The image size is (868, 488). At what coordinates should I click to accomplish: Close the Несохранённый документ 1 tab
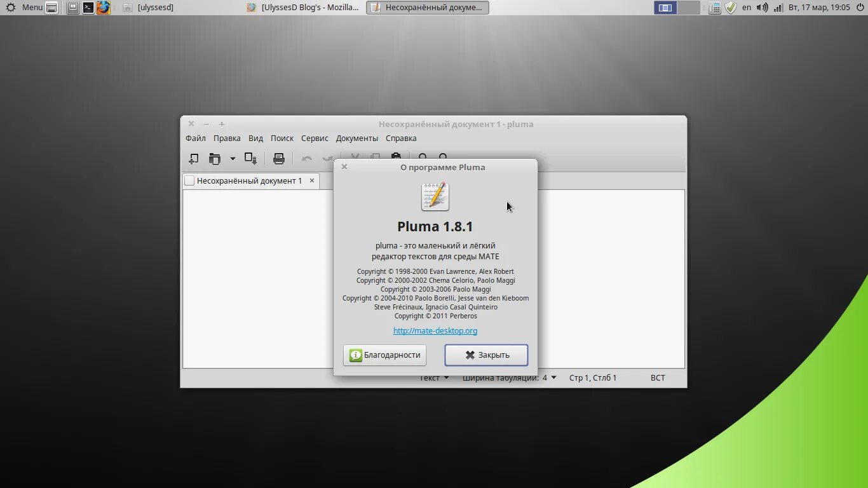coord(312,180)
